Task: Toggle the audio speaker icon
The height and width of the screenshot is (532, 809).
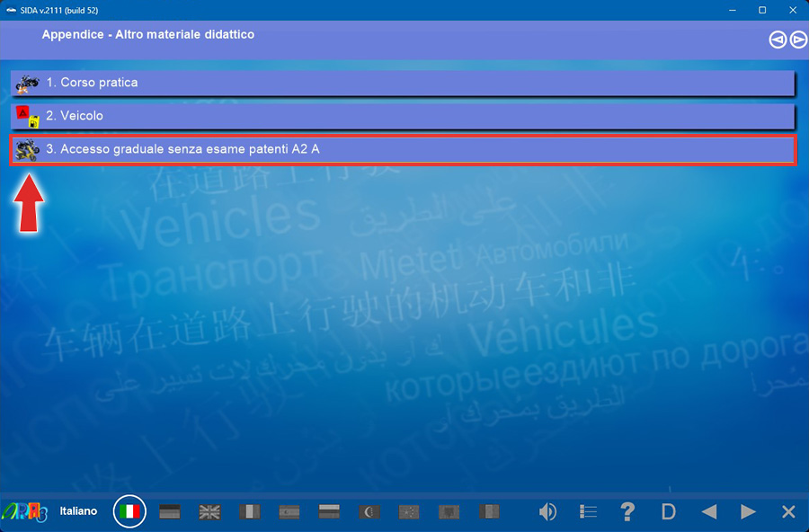Action: point(547,511)
